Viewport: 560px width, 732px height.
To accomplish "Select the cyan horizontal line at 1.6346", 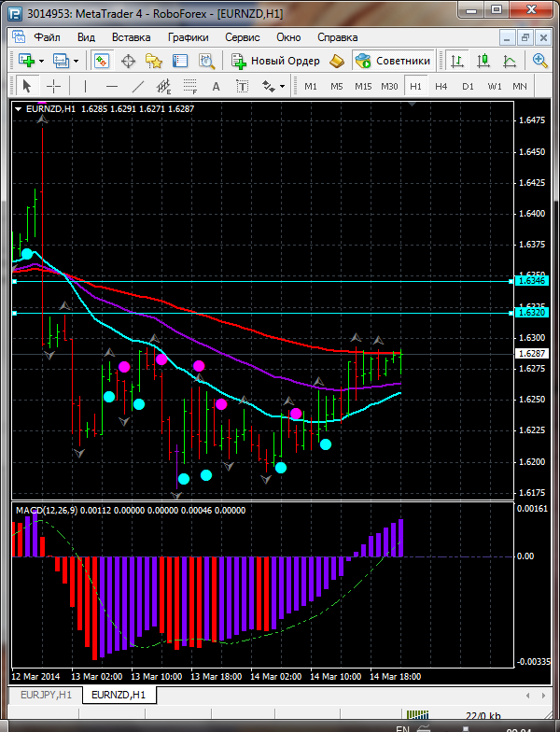I will click(263, 282).
